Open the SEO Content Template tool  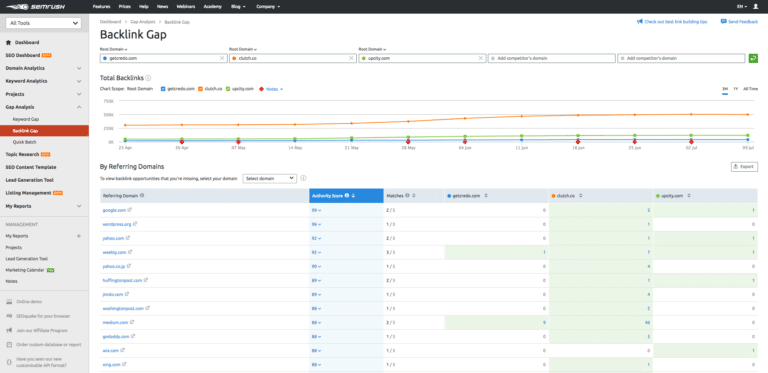(x=31, y=167)
